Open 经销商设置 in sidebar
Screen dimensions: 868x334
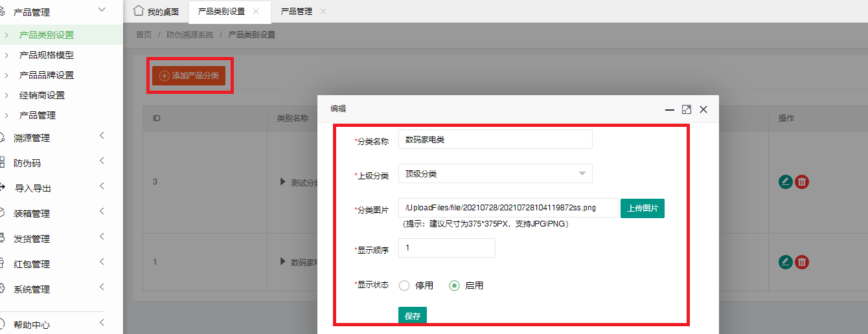[42, 95]
